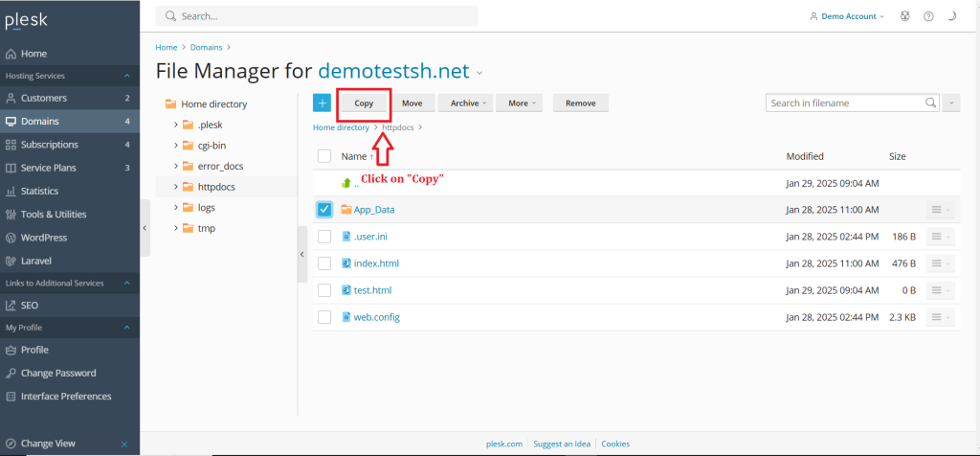
Task: Click the Home directory folder icon in tree
Action: point(170,104)
